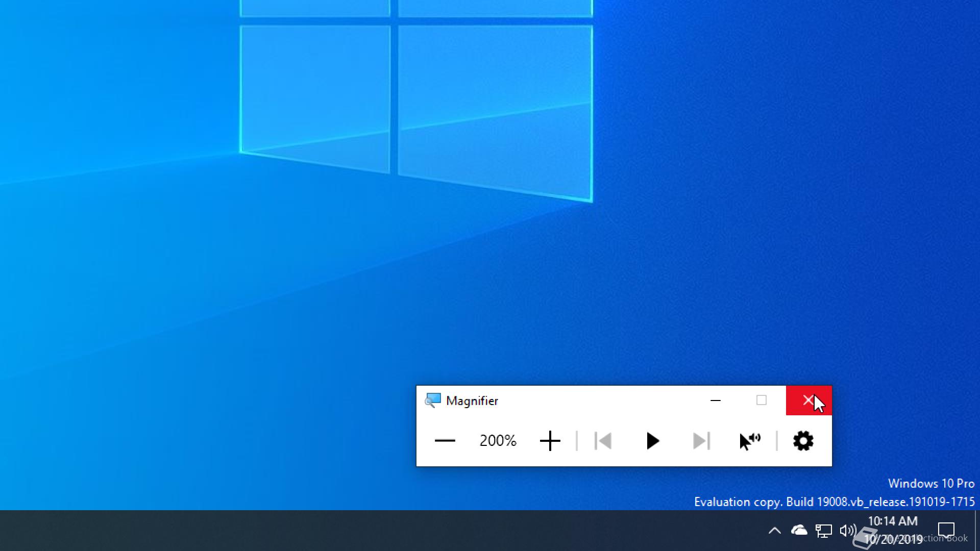Go to the previous sentence in Magnifier reading

(603, 441)
